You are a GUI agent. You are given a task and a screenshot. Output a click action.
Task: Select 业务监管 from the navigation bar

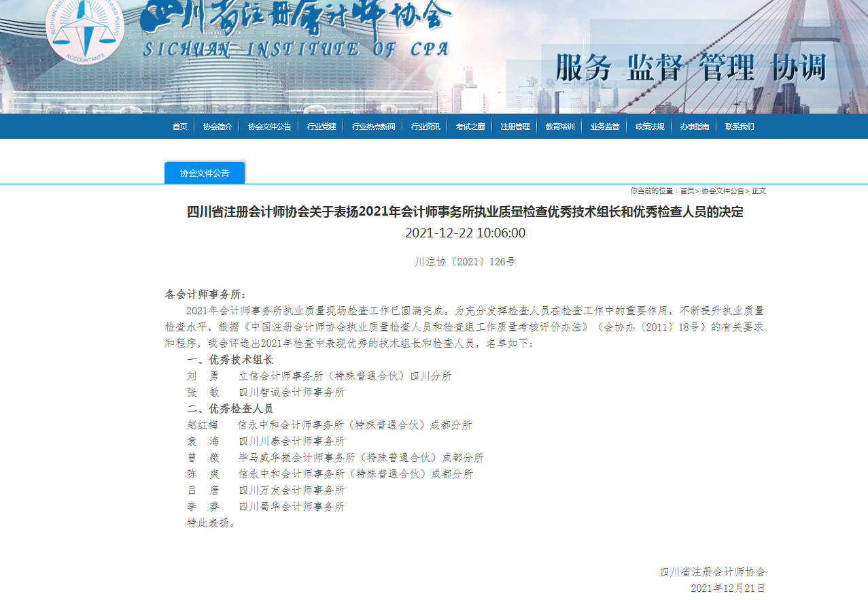[x=605, y=127]
